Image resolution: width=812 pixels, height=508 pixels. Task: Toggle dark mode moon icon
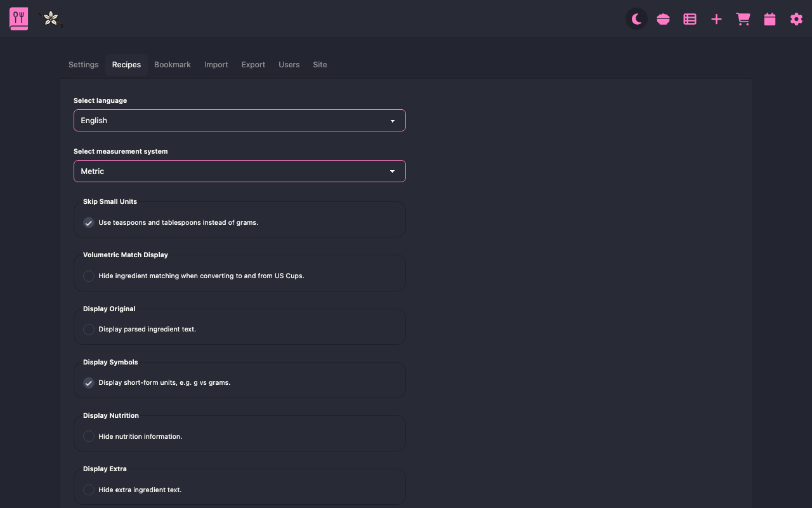[637, 19]
